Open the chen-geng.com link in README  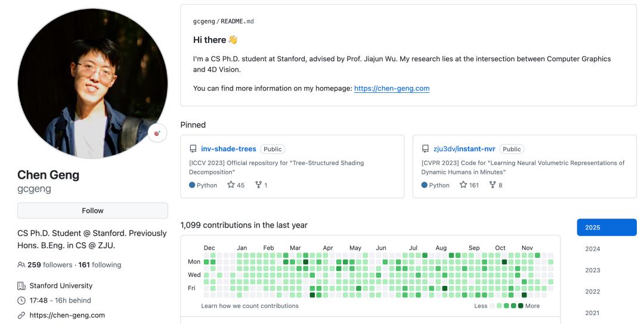[392, 89]
